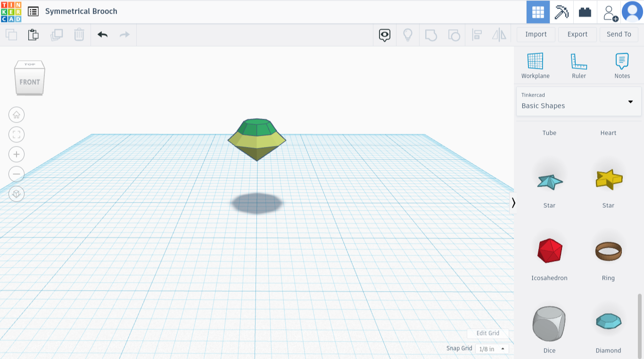Open the Snap Grid 1/8 in dropdown

(x=492, y=349)
